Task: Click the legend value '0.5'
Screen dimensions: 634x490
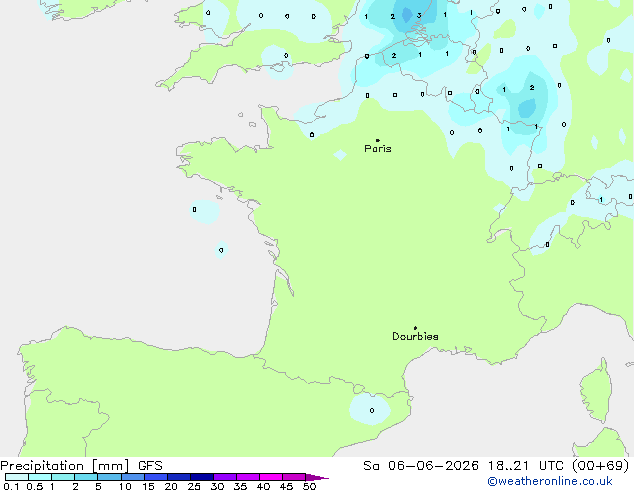Action: click(x=35, y=486)
